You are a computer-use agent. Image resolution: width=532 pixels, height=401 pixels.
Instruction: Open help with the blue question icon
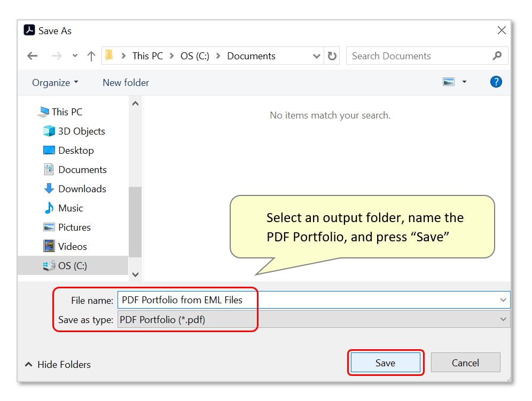(x=496, y=82)
